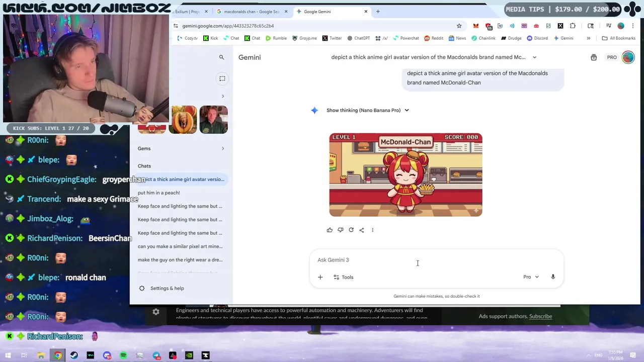Open 'can you make a similar pixel art mine...' chat

pyautogui.click(x=181, y=246)
